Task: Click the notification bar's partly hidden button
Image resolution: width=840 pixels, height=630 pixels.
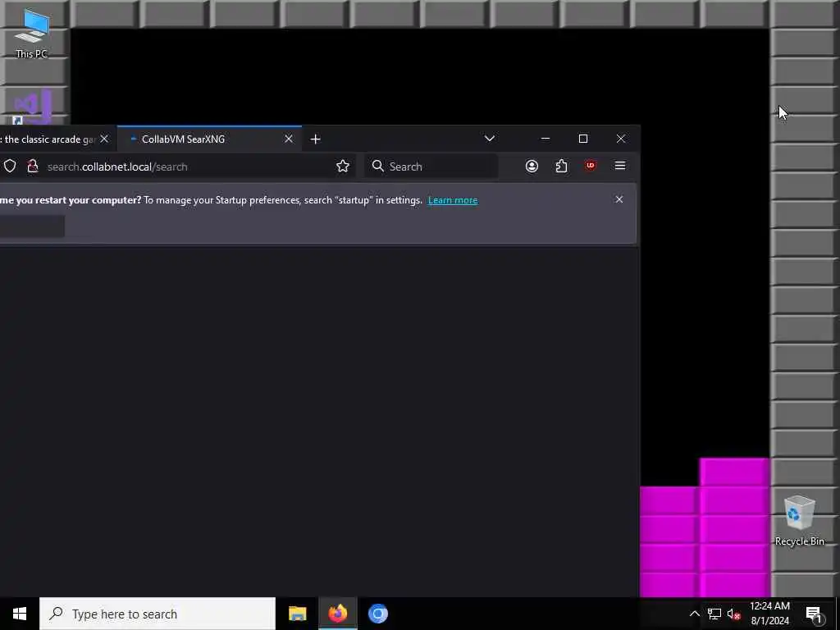Action: tap(32, 226)
